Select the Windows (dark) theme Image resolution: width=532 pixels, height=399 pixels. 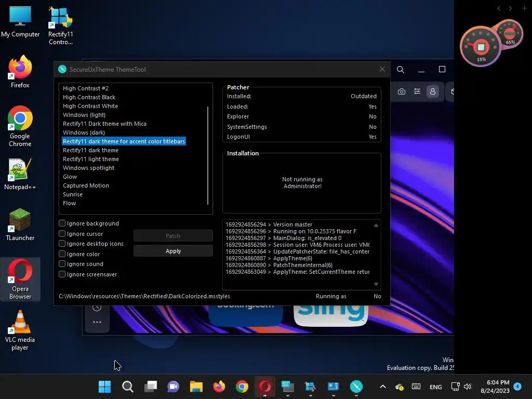[x=84, y=132]
